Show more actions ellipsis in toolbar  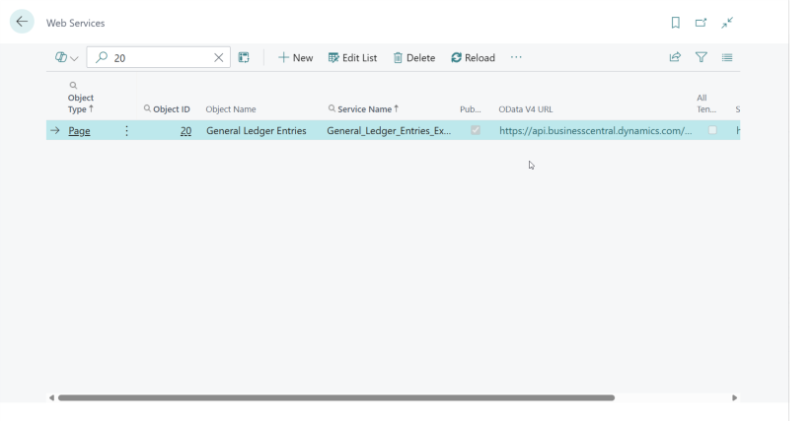[516, 58]
